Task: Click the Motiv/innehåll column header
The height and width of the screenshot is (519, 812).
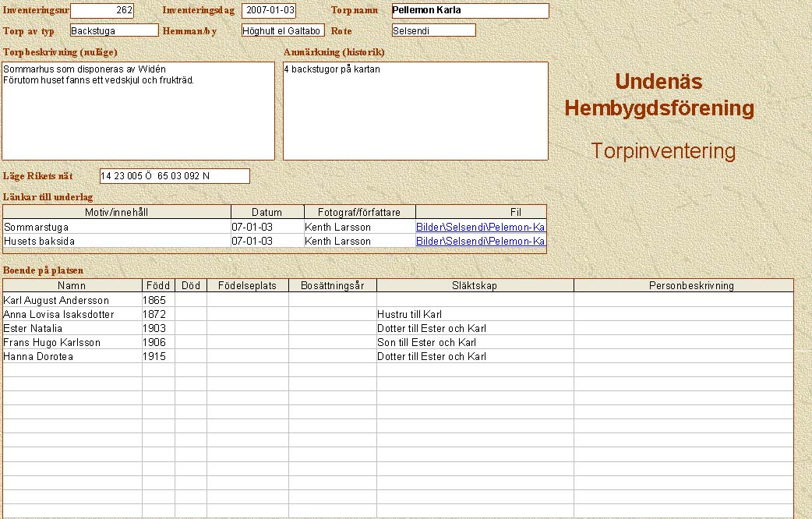Action: (117, 212)
